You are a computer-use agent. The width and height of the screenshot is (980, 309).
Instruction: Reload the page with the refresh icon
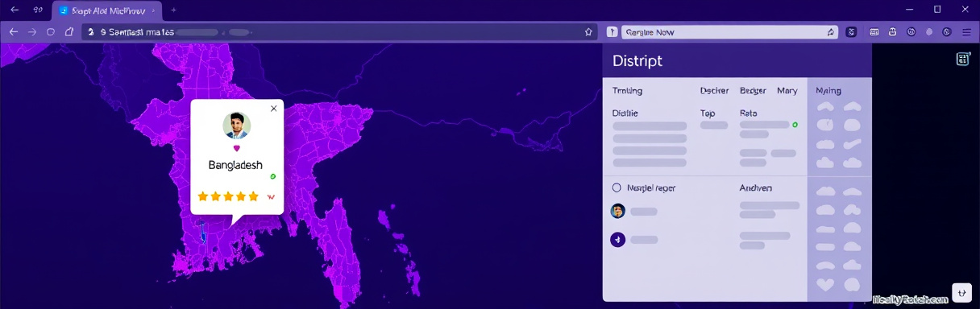(51, 32)
